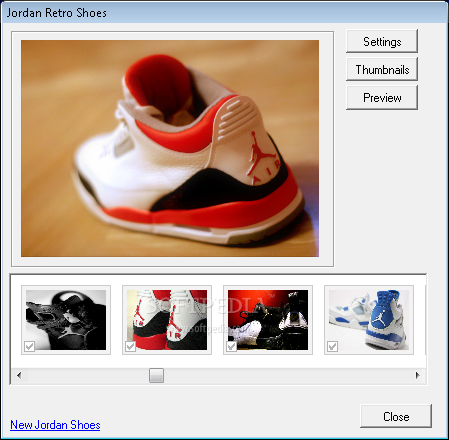This screenshot has width=449, height=440.
Task: Click the scrollbar right arrow
Action: click(x=417, y=376)
